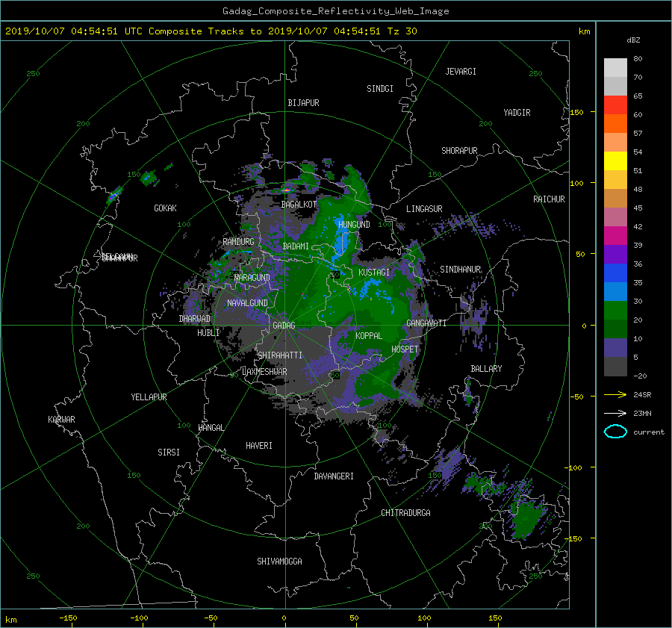Click the SINDHANUR city label
Image resolution: width=672 pixels, height=628 pixels.
click(460, 270)
